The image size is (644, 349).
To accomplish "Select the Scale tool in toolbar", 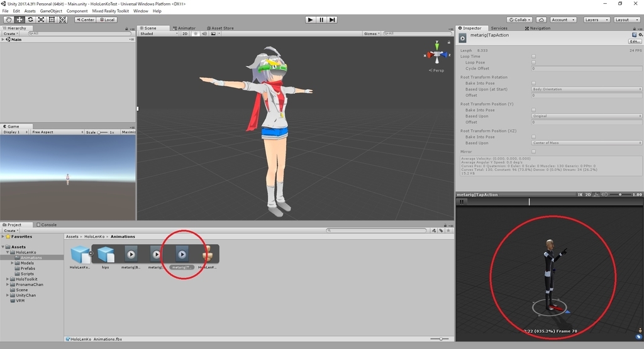I will click(41, 19).
